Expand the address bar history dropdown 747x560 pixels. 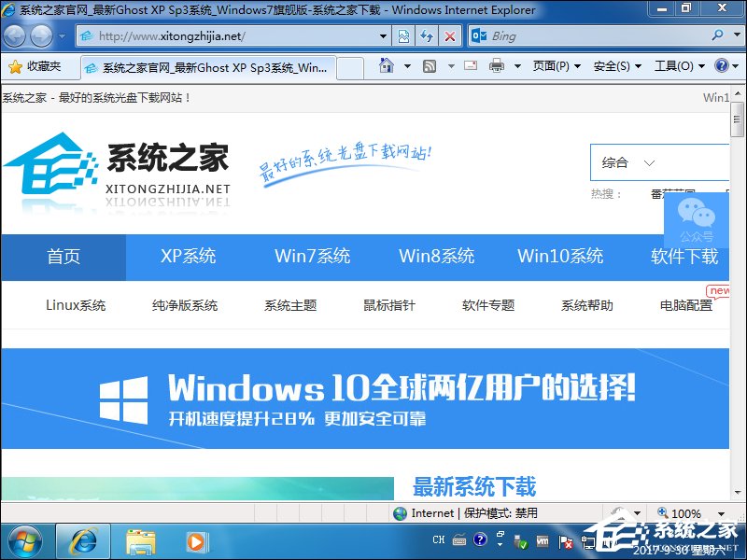pos(383,35)
